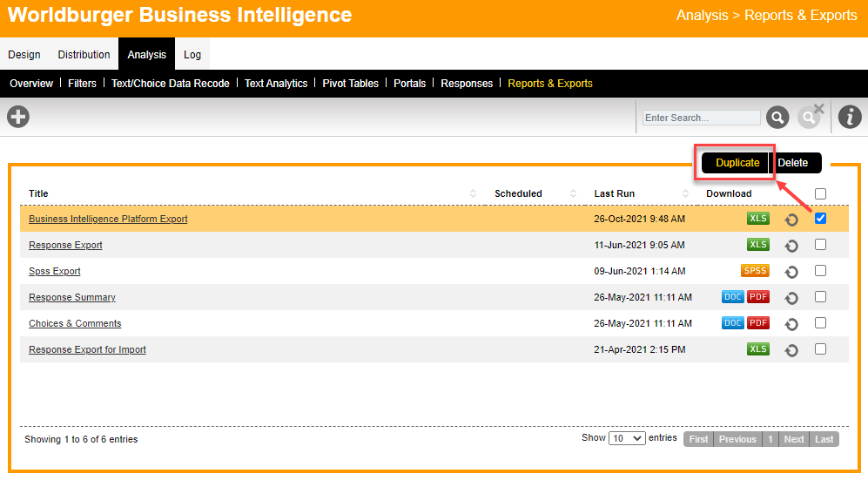
Task: Open the Response Export for Import link
Action: click(87, 349)
